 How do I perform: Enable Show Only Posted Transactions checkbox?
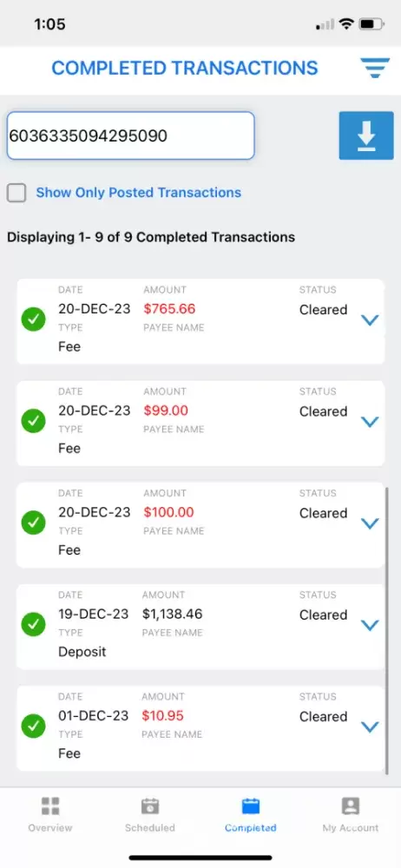tap(16, 193)
